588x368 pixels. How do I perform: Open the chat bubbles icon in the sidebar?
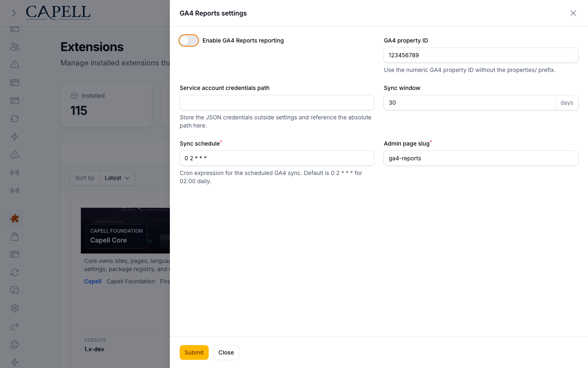(x=15, y=290)
